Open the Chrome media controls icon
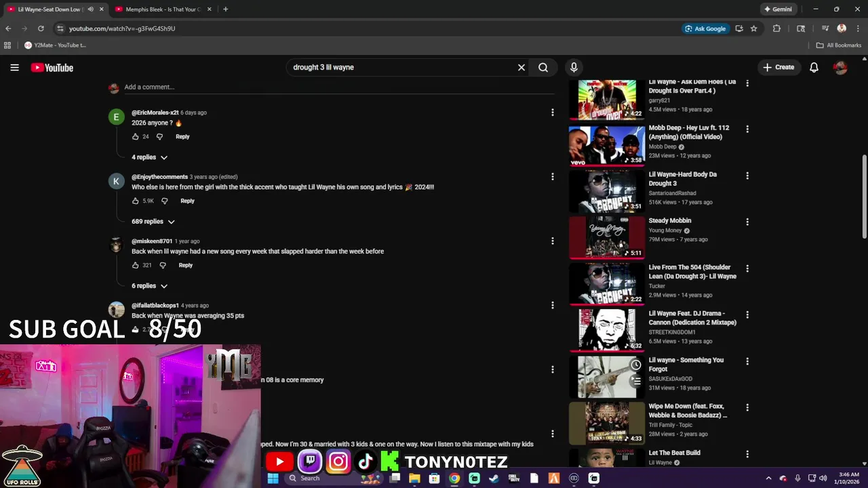 coord(825,28)
